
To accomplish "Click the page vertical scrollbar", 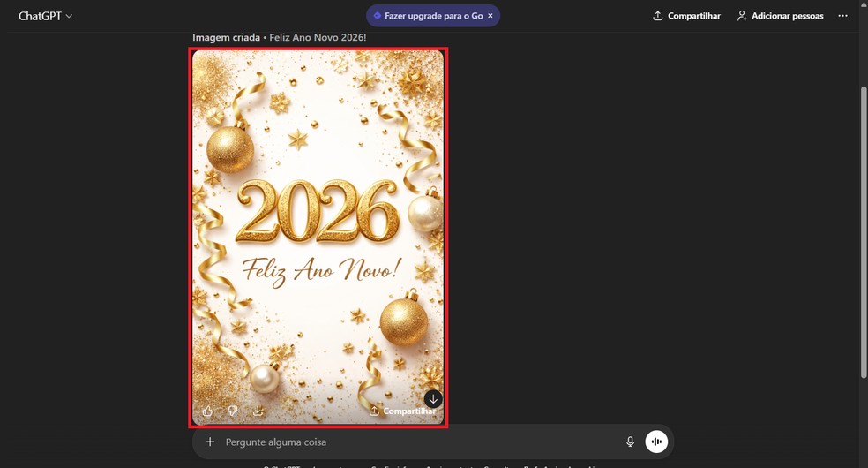I will pyautogui.click(x=864, y=232).
